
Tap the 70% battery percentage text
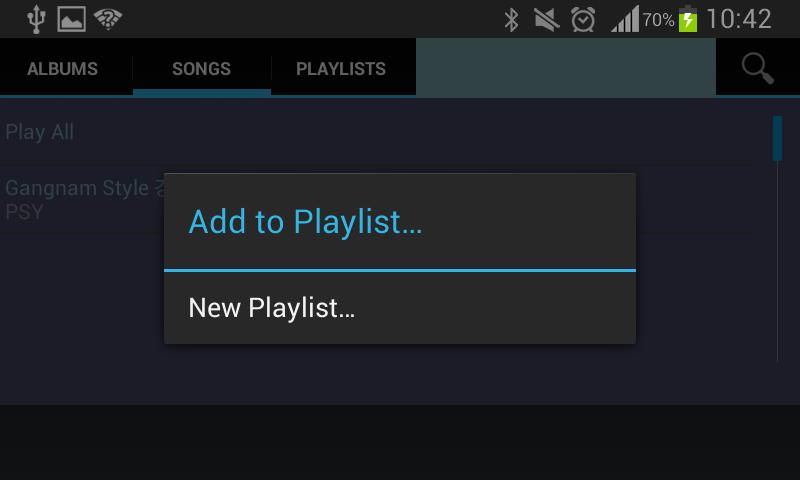pos(658,20)
